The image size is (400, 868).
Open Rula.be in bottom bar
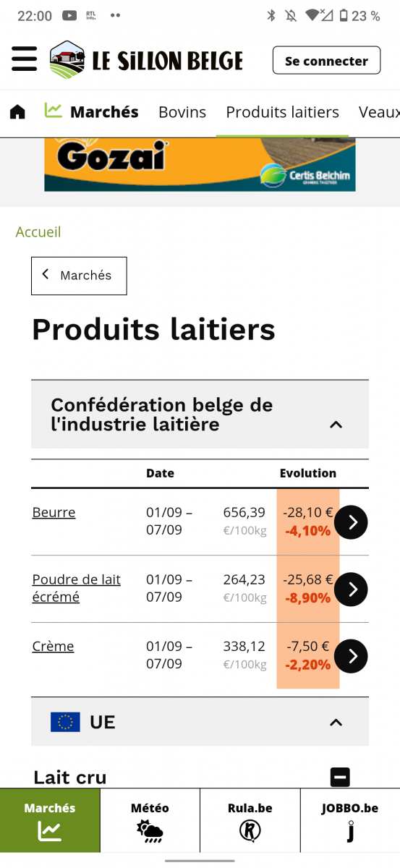[x=250, y=820]
